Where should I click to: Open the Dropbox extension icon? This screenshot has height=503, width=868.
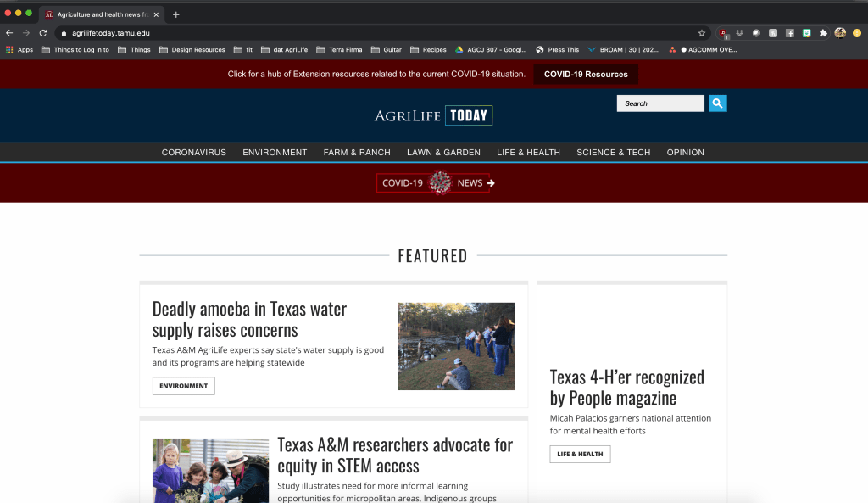[739, 33]
